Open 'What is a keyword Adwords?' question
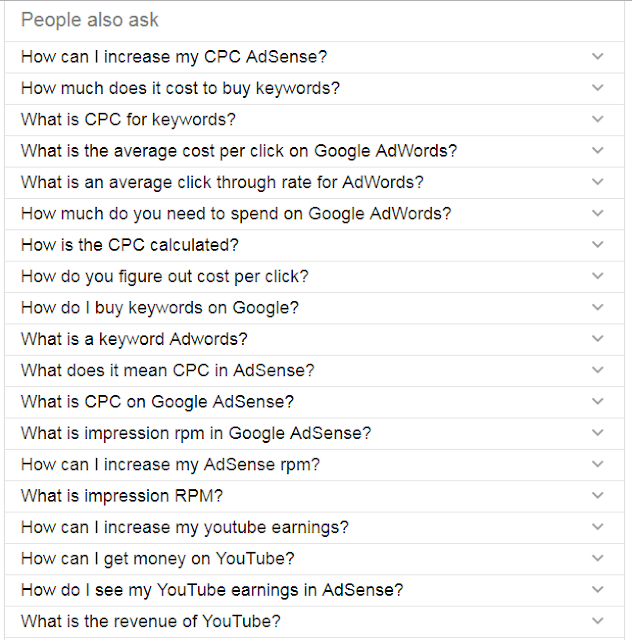632x640 pixels. [x=314, y=339]
